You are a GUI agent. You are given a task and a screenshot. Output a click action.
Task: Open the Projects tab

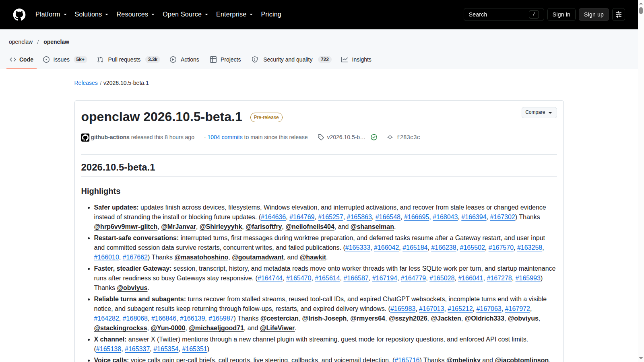225,60
